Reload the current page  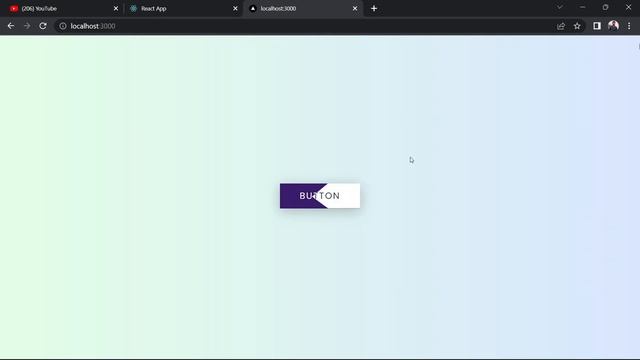[x=43, y=26]
